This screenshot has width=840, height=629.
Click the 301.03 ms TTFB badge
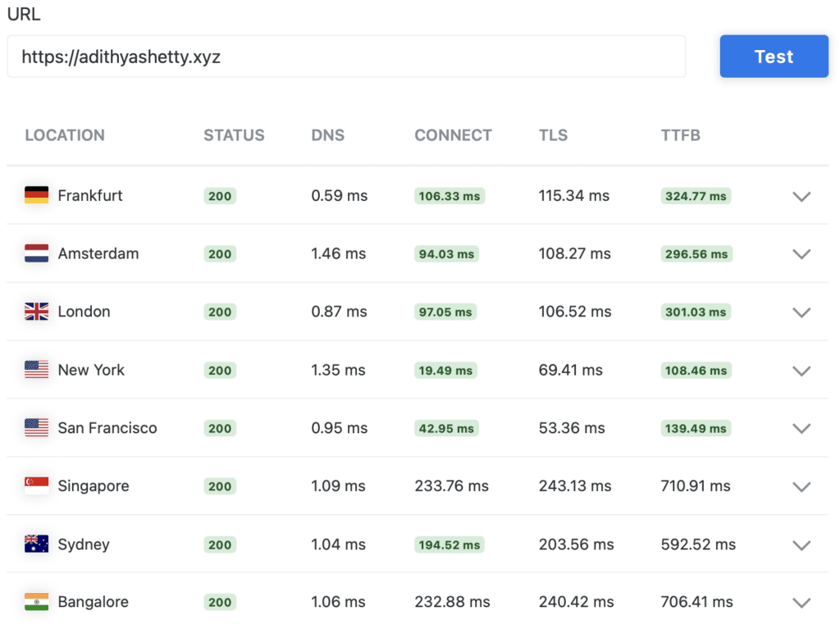click(x=696, y=312)
